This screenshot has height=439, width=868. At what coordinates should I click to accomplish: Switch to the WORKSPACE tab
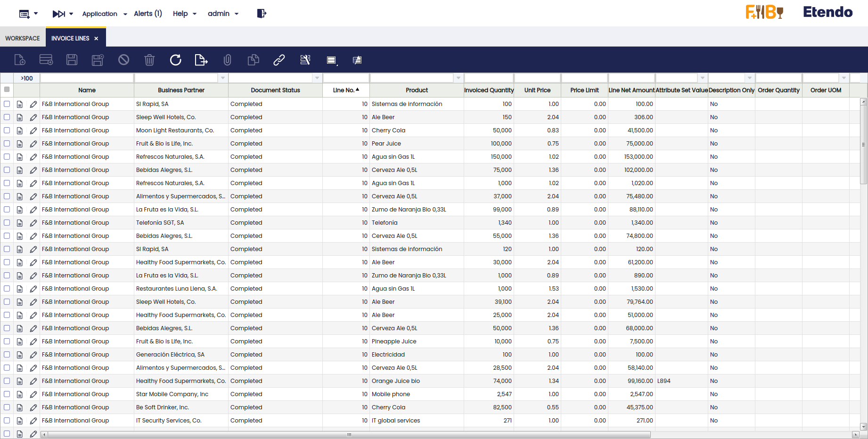point(23,38)
